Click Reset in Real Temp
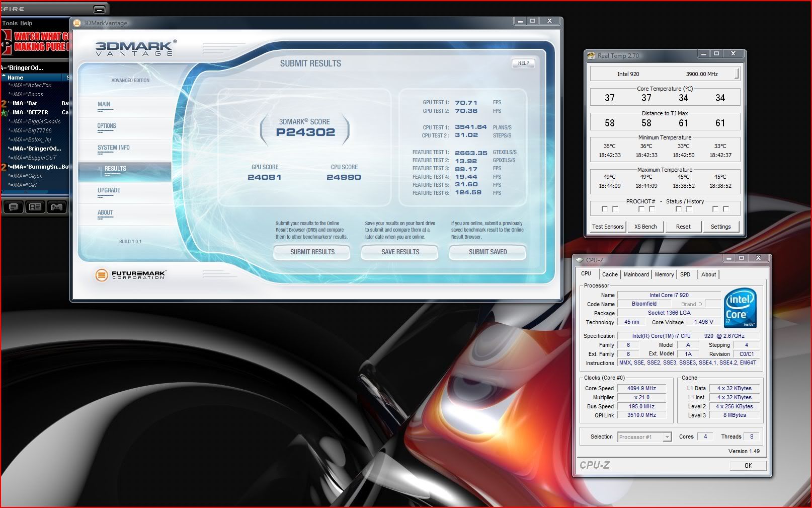Image resolution: width=812 pixels, height=508 pixels. coord(683,227)
